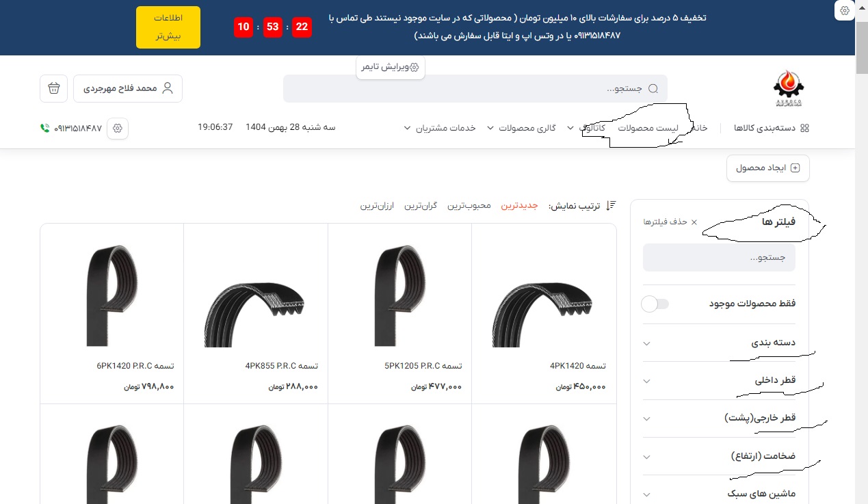Open the shopping basket icon

coord(54,88)
